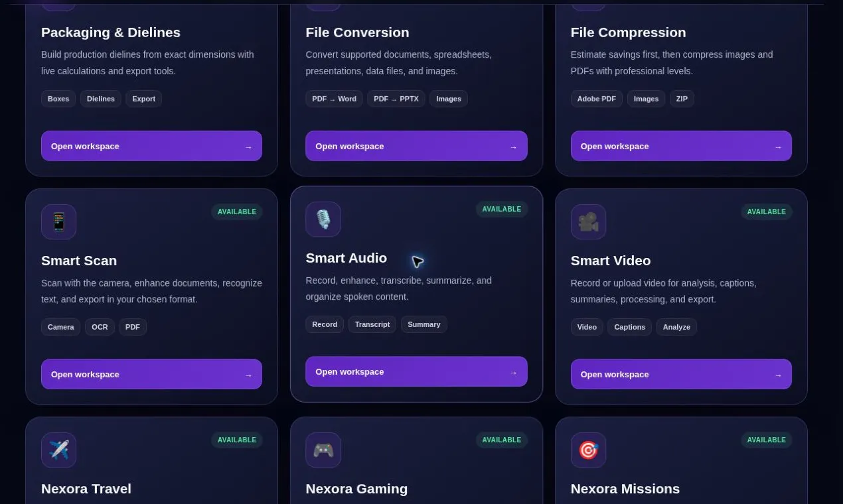Screen dimensions: 843x504
Task: Click the Smart Video title
Action: pyautogui.click(x=611, y=261)
